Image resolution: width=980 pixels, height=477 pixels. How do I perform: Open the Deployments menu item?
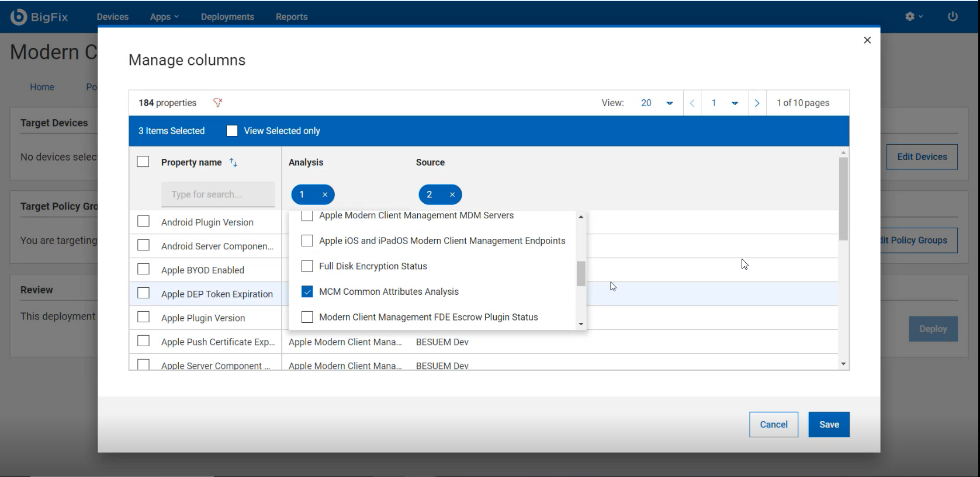pyautogui.click(x=227, y=17)
